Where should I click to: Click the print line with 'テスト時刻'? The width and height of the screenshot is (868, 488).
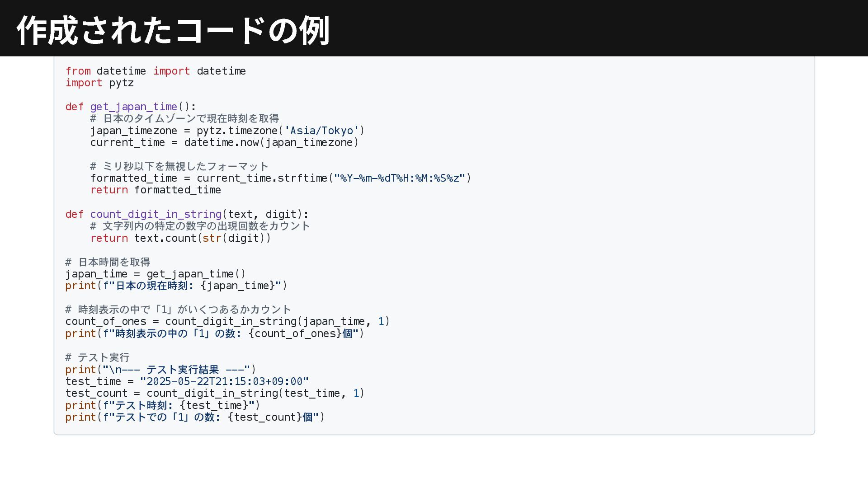click(x=163, y=405)
